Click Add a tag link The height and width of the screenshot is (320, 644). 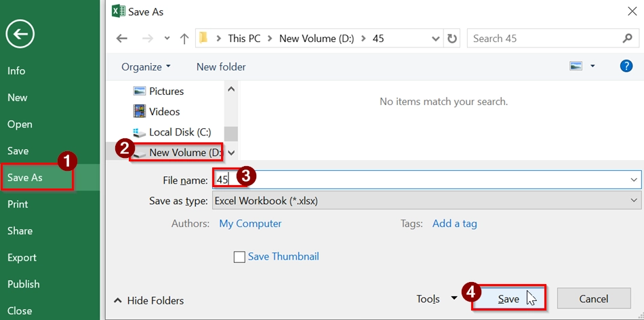coord(455,224)
